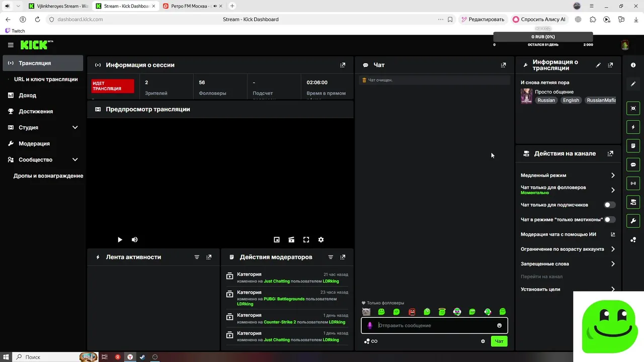The width and height of the screenshot is (644, 362).
Task: Open the Twitch bookmark
Action: tap(15, 31)
